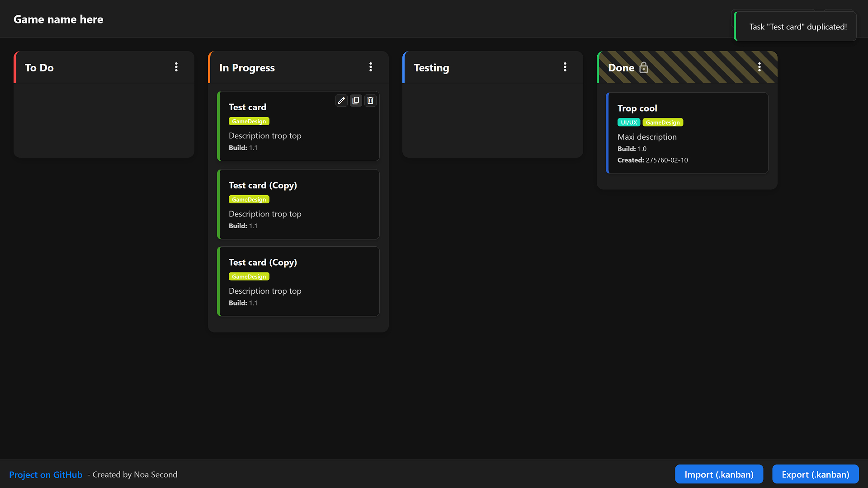
Task: Open the To Do column options menu
Action: tap(176, 67)
